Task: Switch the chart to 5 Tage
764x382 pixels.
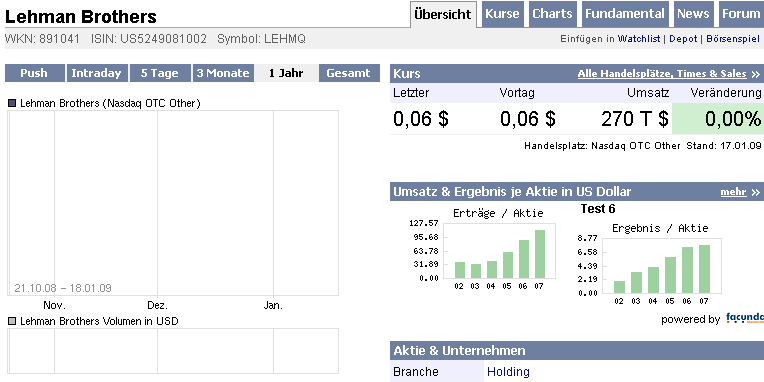Action: 160,73
